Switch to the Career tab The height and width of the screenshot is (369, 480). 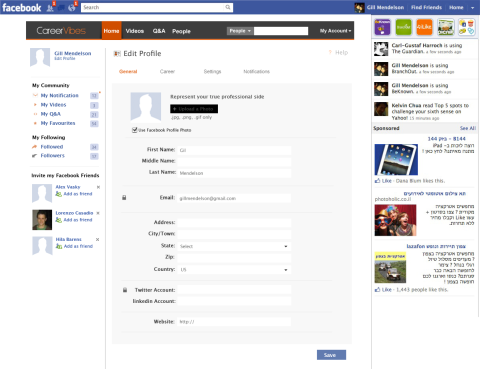[167, 71]
